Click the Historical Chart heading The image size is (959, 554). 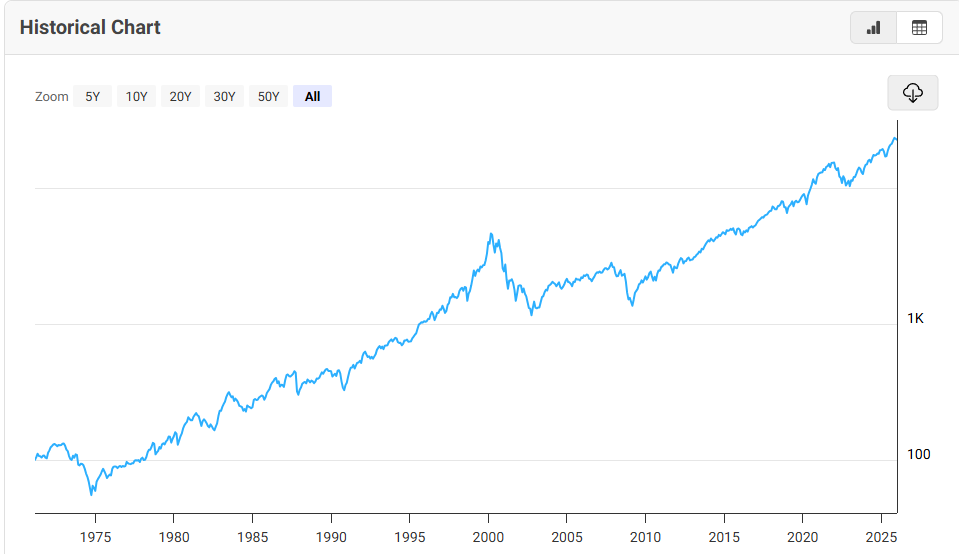[x=90, y=27]
